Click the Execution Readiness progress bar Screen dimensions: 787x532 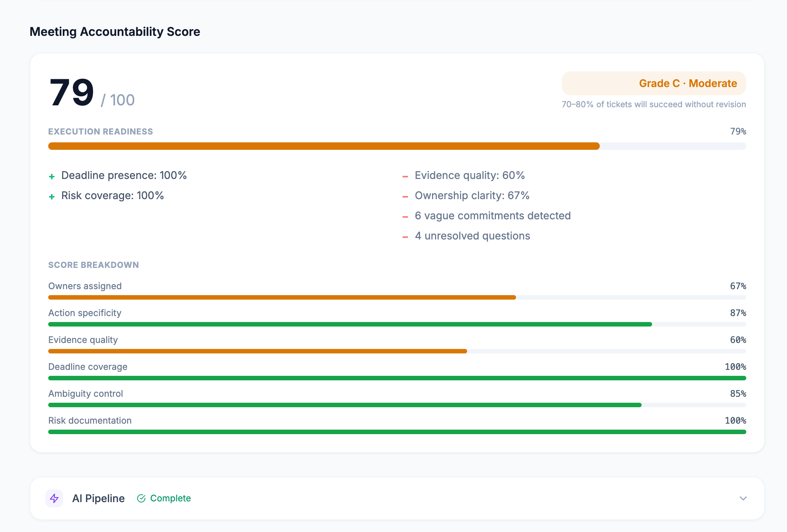(397, 146)
